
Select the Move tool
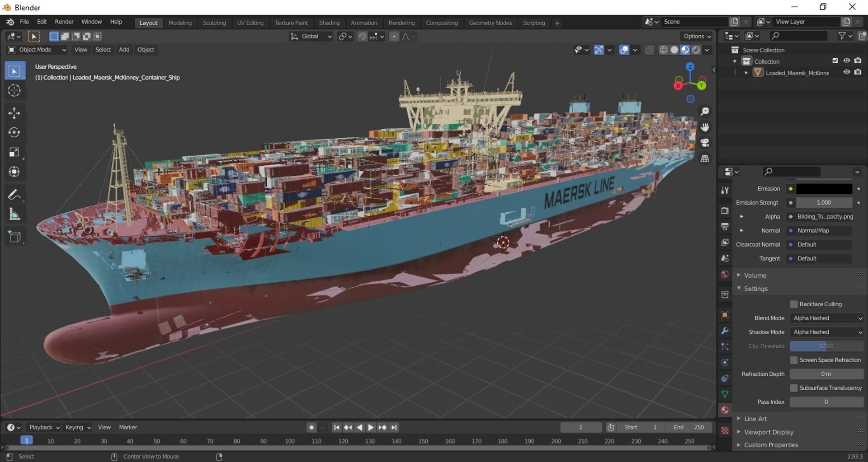click(14, 113)
